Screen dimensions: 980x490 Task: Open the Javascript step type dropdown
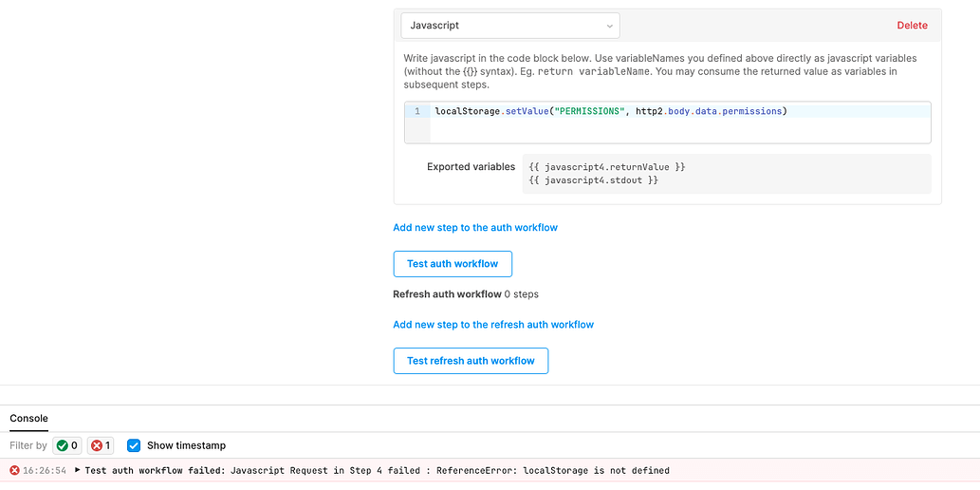point(509,26)
